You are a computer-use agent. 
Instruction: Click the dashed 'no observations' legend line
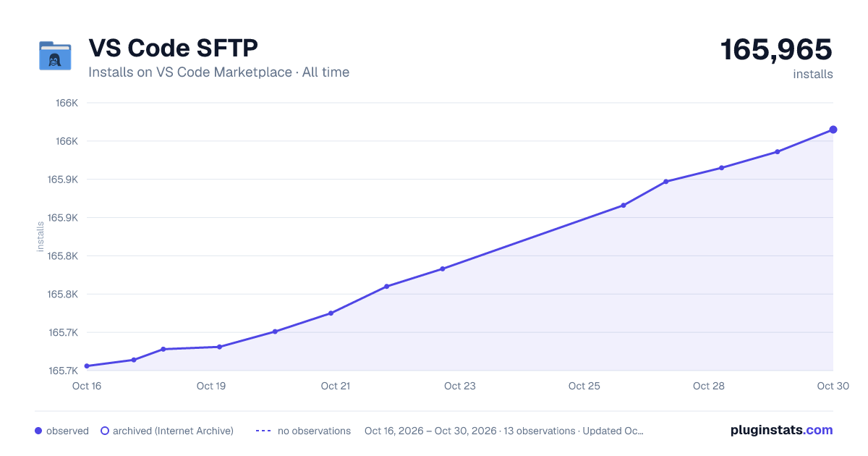(263, 431)
